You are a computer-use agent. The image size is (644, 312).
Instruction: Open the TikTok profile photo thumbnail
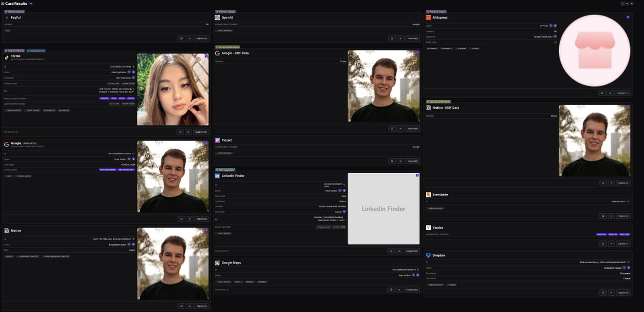(172, 89)
